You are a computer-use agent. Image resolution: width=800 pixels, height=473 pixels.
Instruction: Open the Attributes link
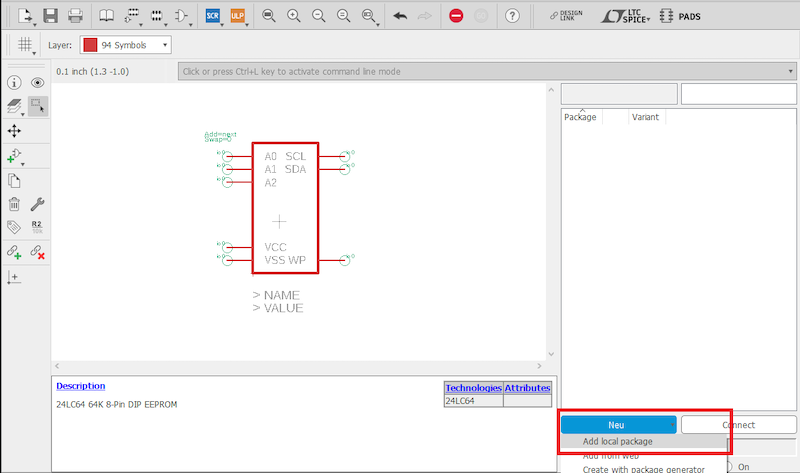click(x=527, y=388)
